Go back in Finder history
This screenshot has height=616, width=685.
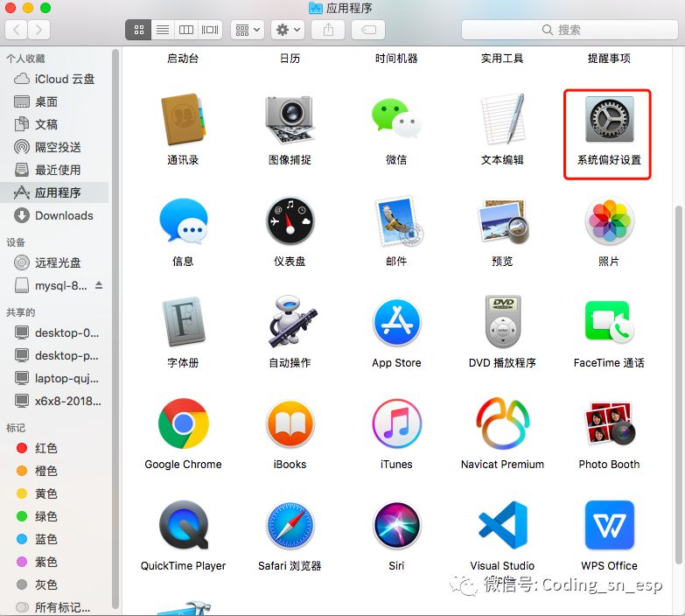point(16,30)
